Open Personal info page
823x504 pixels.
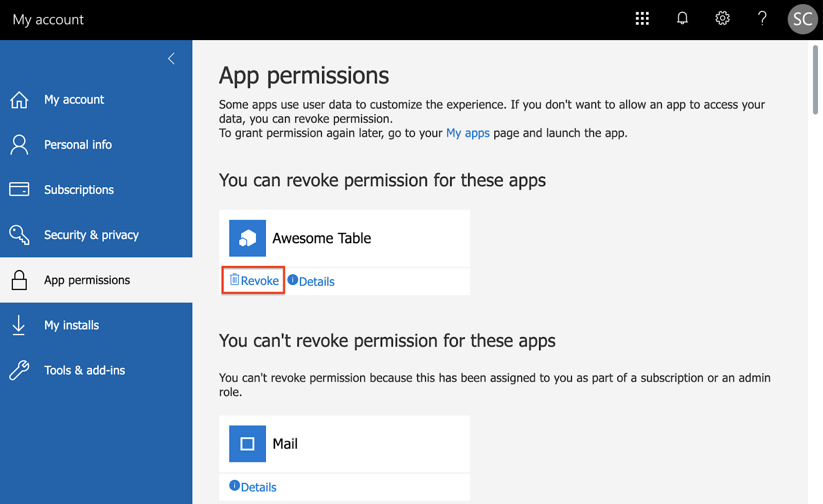pos(96,145)
